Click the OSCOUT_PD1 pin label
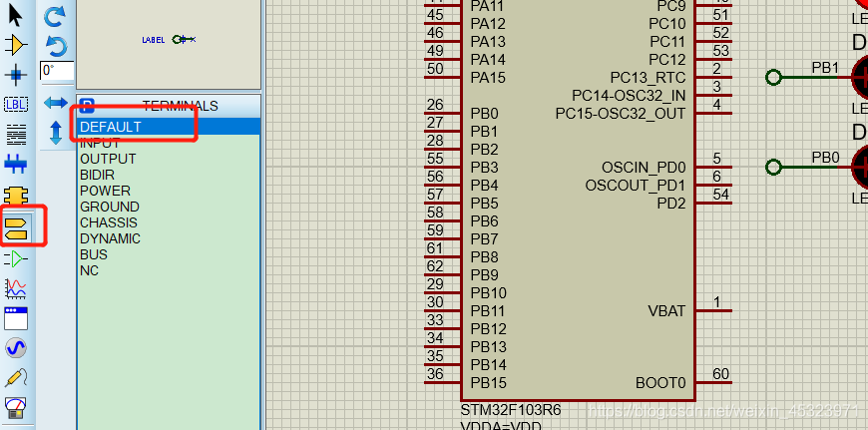This screenshot has height=430, width=868. 636,186
